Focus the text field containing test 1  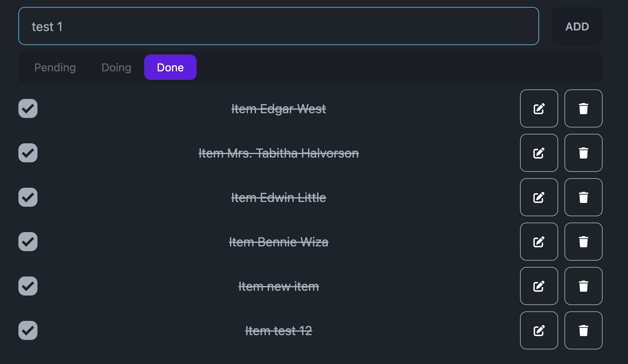point(278,26)
